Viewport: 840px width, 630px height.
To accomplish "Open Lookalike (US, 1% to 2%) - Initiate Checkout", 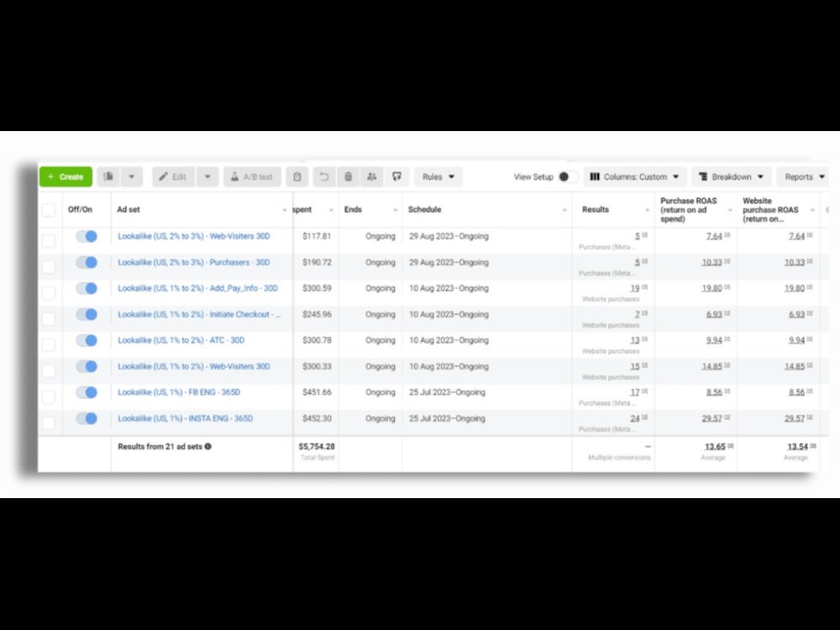I will (x=199, y=314).
